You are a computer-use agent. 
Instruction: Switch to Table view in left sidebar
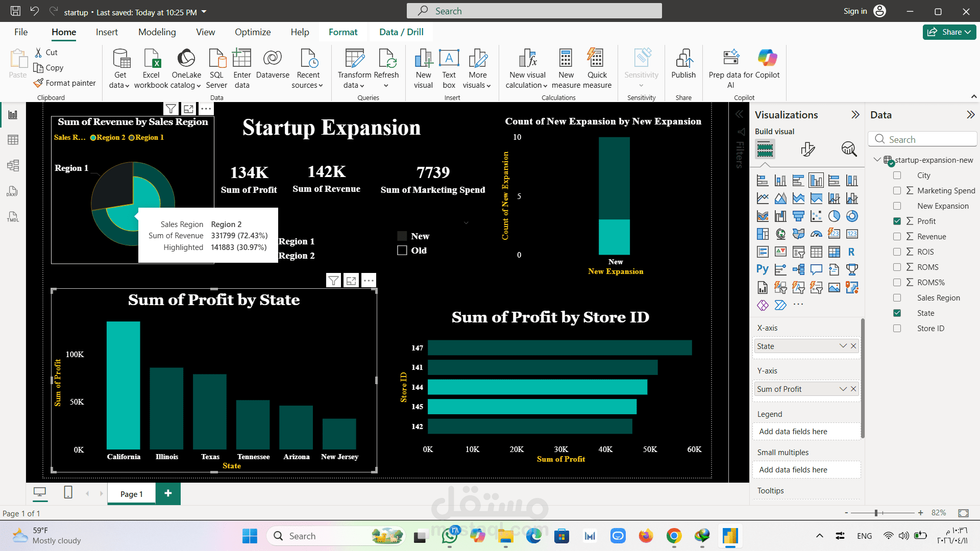[x=13, y=140]
